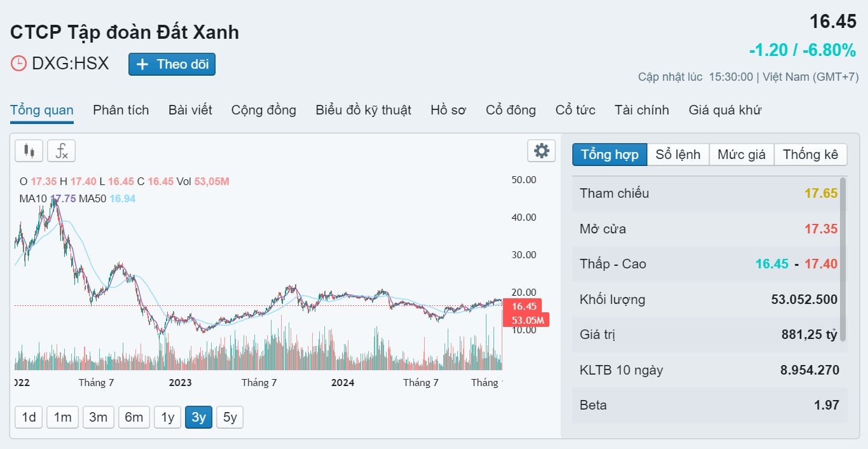Select the Sổ lệnh panel tab
This screenshot has height=449, width=868.
click(678, 155)
